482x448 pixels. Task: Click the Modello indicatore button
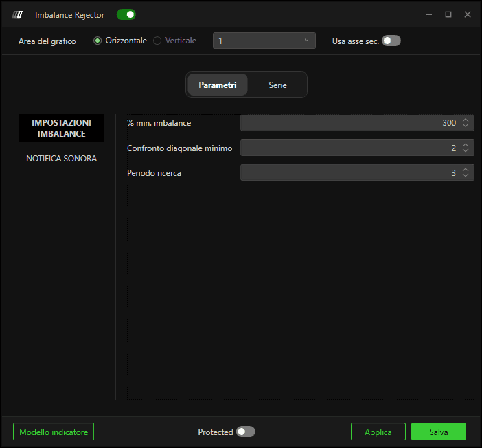54,432
